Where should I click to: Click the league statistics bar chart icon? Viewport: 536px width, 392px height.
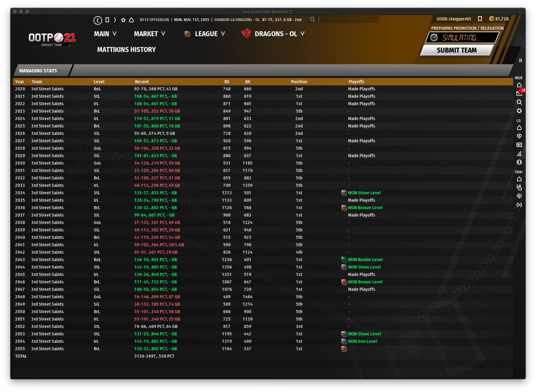pos(519,154)
